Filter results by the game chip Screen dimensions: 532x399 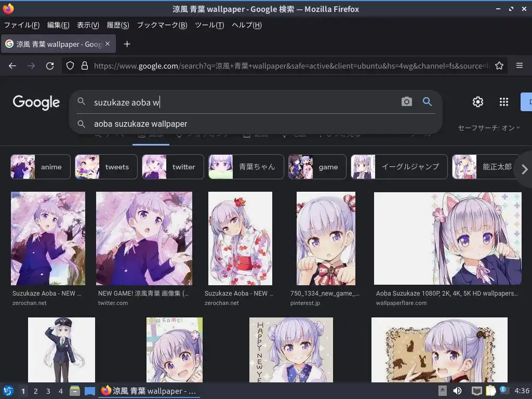pyautogui.click(x=317, y=167)
